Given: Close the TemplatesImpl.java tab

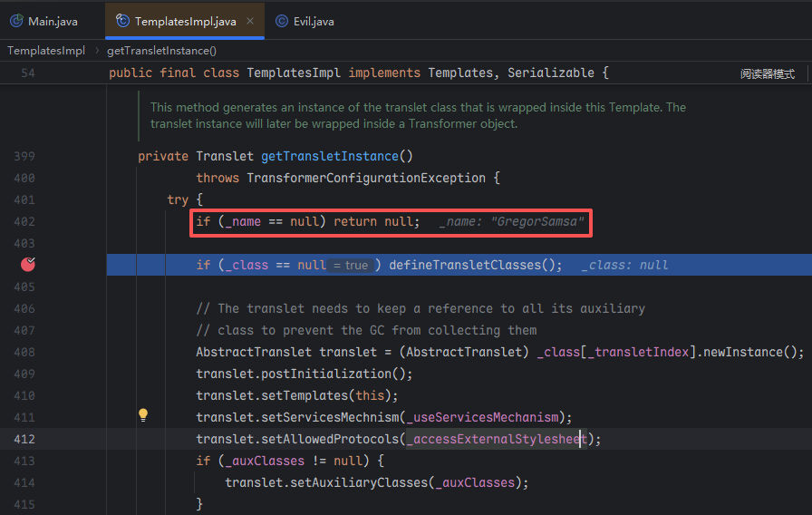Looking at the screenshot, I should (251, 21).
